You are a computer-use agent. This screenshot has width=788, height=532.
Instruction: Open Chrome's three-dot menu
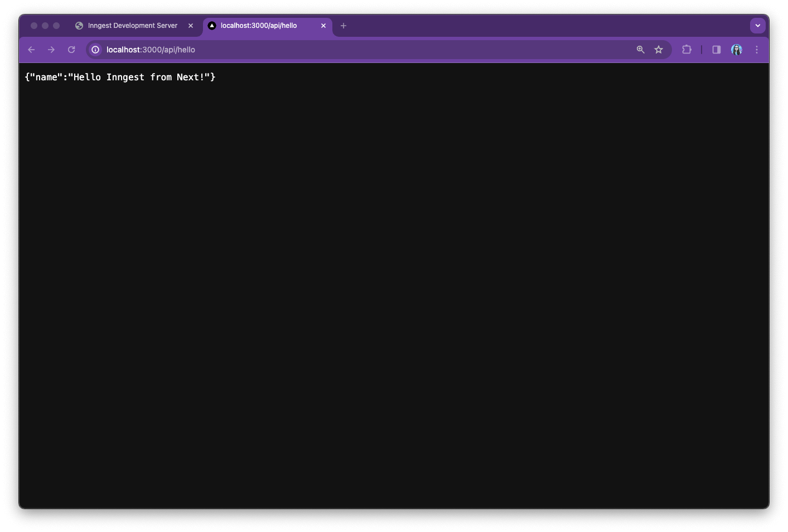pos(757,50)
